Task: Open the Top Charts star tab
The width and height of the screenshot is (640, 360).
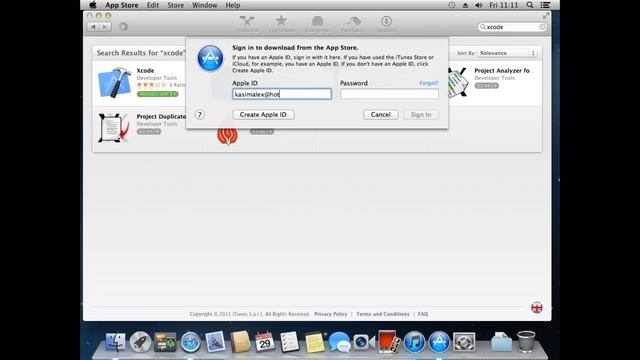Action: pos(282,24)
